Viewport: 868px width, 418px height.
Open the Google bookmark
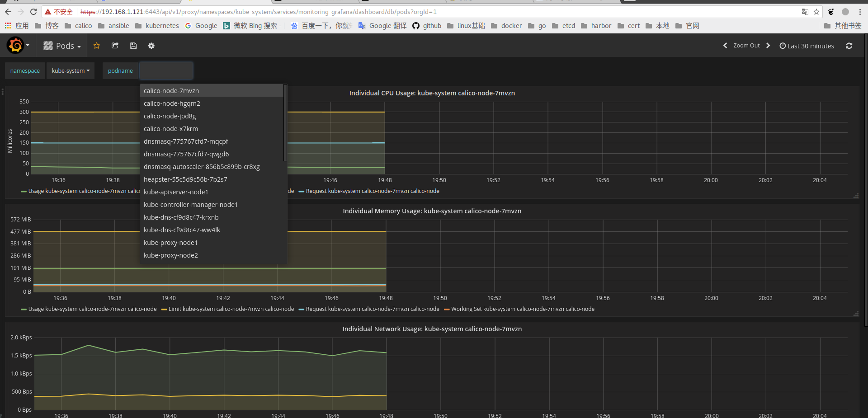pyautogui.click(x=201, y=25)
